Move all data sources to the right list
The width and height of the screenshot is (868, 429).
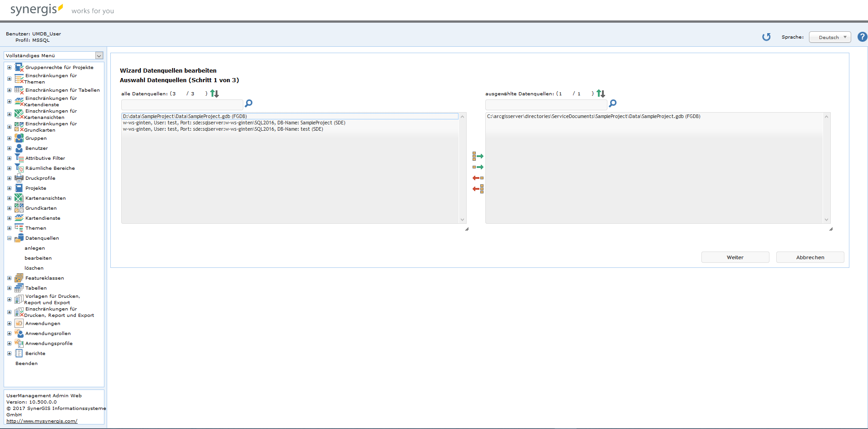[x=478, y=156]
